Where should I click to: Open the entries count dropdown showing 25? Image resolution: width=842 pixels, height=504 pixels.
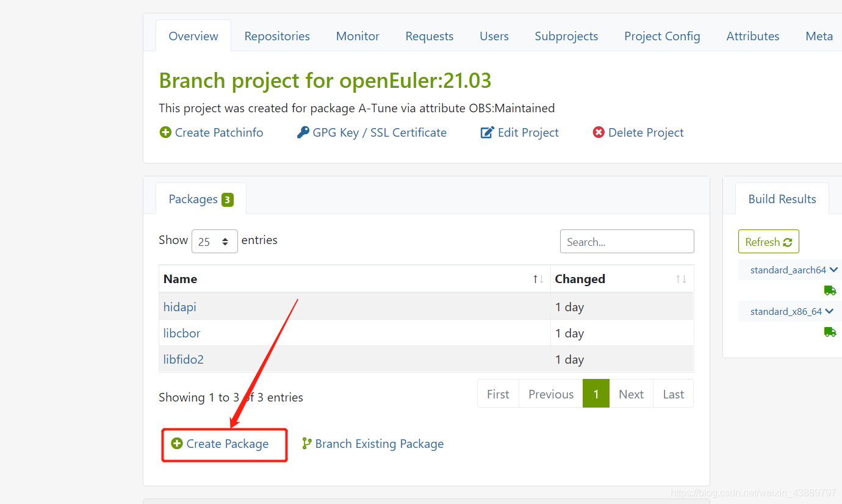(x=214, y=241)
